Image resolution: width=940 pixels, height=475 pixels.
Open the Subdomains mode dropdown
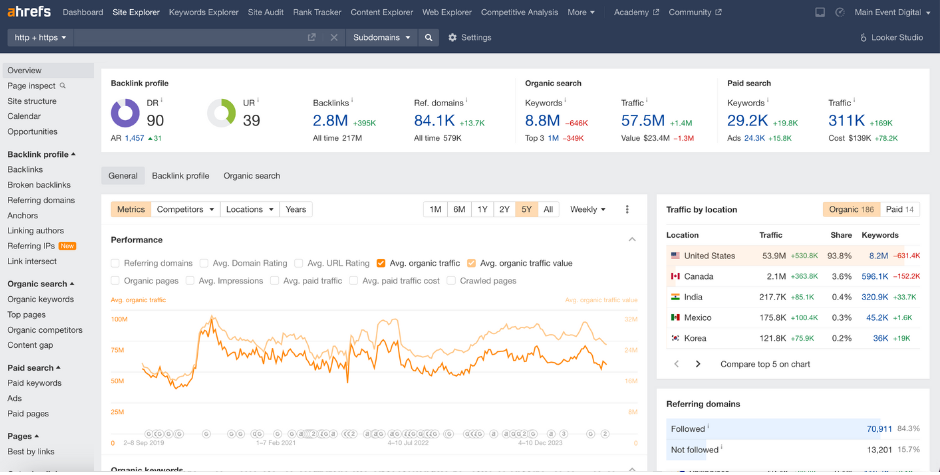pyautogui.click(x=381, y=37)
